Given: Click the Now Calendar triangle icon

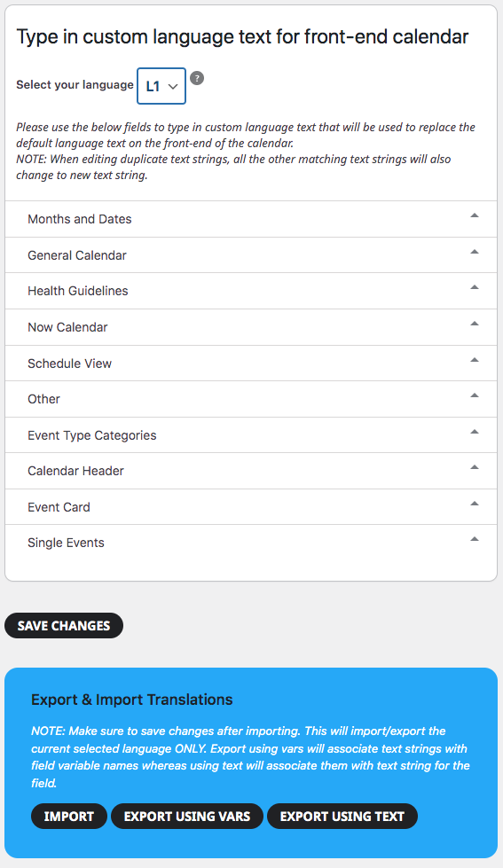Looking at the screenshot, I should [475, 324].
